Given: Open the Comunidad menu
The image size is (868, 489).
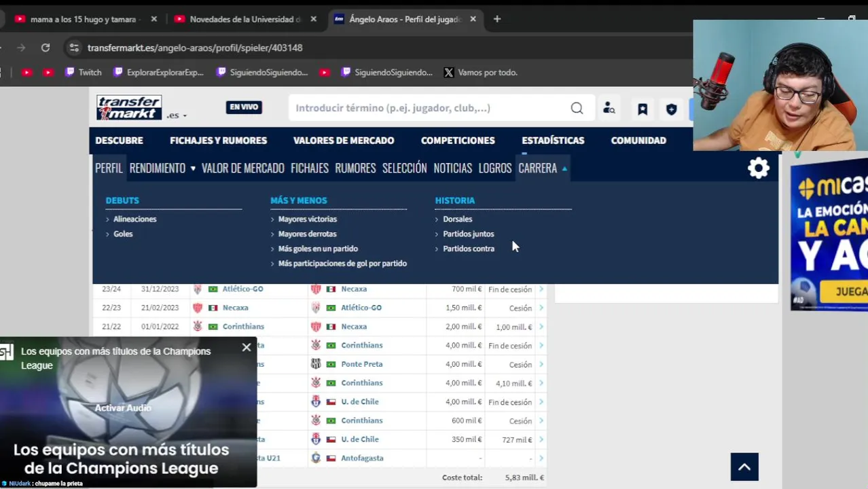Looking at the screenshot, I should pyautogui.click(x=638, y=141).
